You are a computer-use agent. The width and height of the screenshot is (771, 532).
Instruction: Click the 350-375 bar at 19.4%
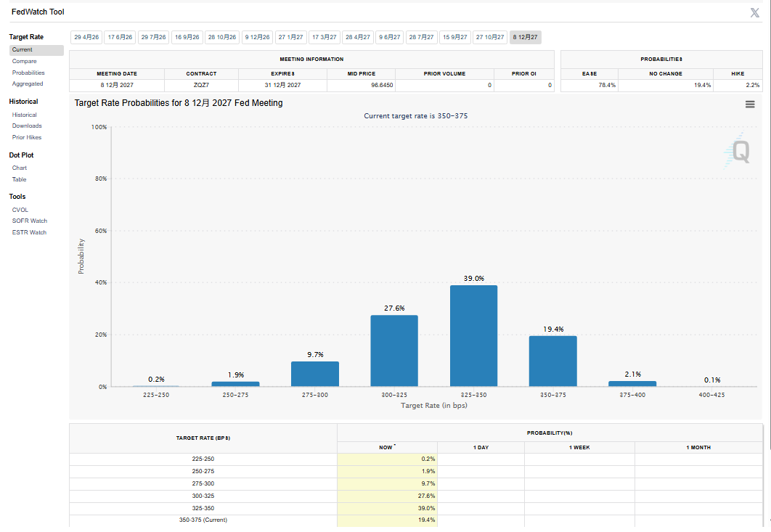[552, 361]
